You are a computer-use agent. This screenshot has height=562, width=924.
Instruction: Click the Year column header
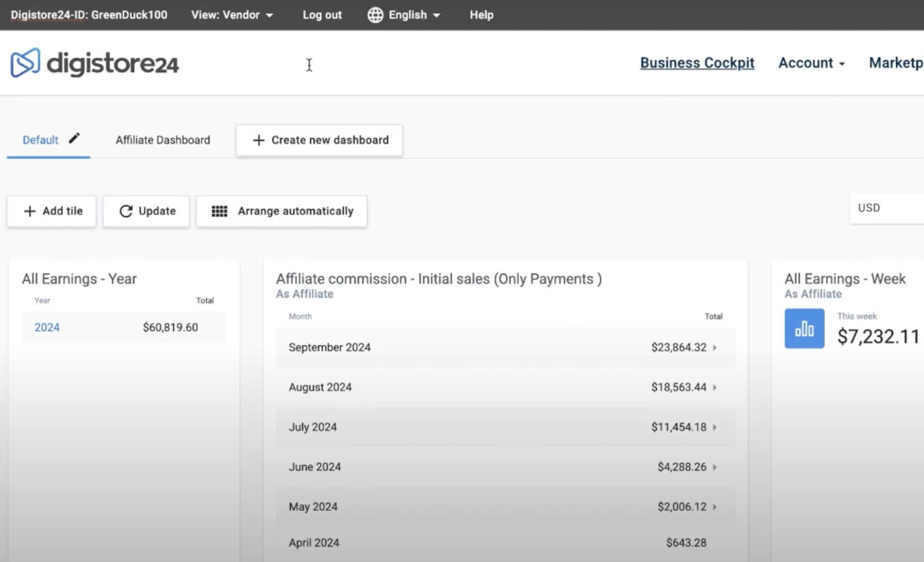tap(42, 300)
